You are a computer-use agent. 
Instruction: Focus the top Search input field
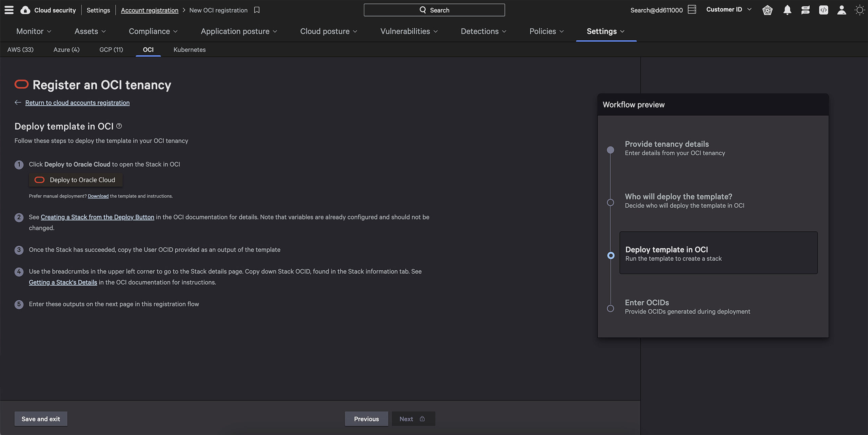pos(434,10)
